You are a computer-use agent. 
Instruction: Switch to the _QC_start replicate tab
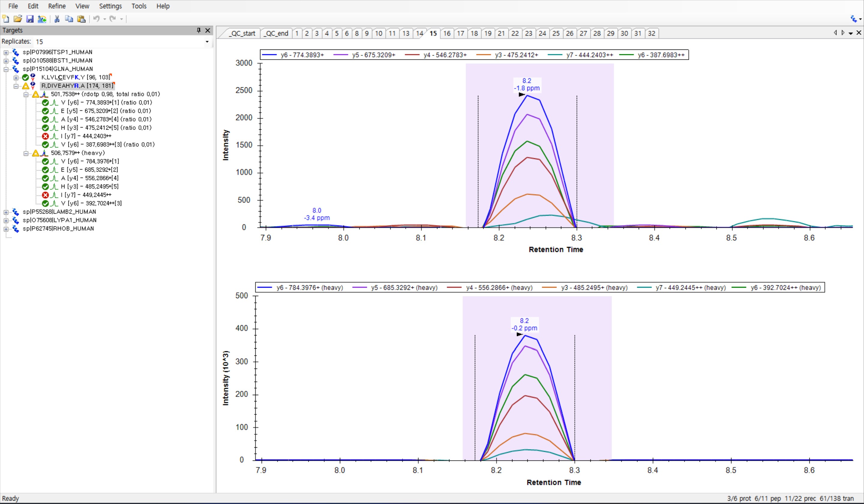coord(242,33)
